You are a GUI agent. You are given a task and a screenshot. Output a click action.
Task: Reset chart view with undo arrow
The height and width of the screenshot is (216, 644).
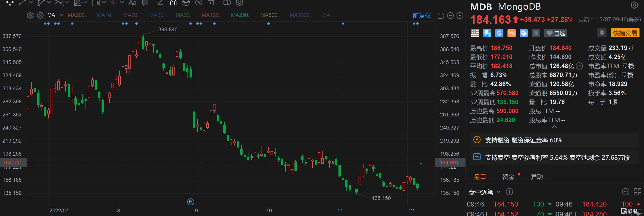click(x=441, y=16)
